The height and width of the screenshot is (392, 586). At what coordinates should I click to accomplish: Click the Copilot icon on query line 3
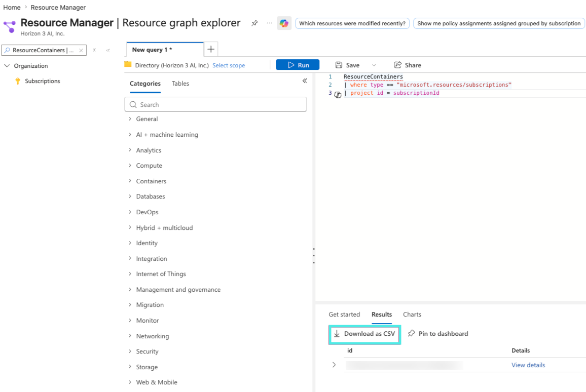pyautogui.click(x=338, y=94)
